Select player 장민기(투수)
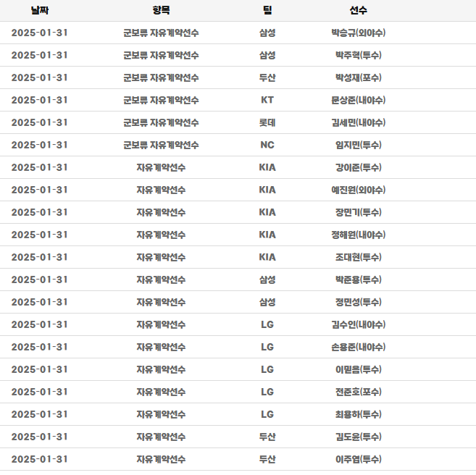Screen dimensions: 476x475 pyautogui.click(x=358, y=212)
